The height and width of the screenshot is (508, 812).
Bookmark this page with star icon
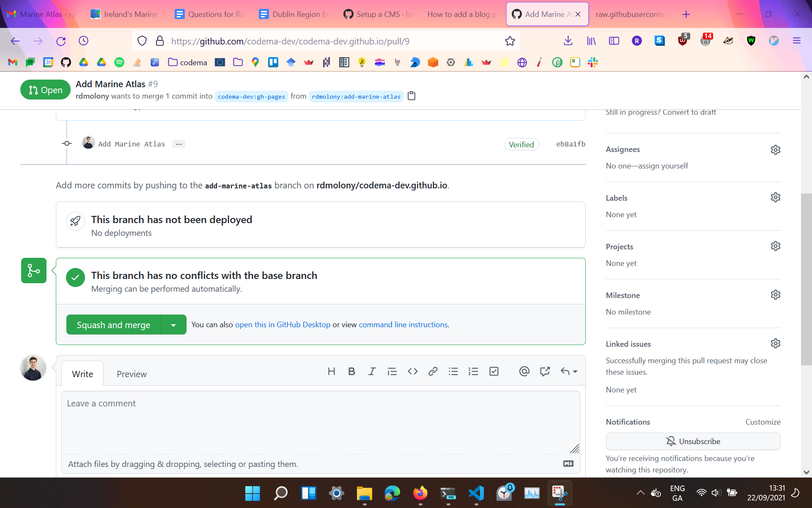coord(510,41)
